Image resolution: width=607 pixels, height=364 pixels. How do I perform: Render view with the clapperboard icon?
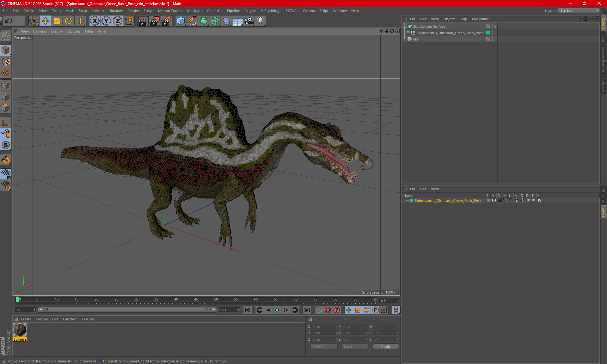click(x=143, y=21)
